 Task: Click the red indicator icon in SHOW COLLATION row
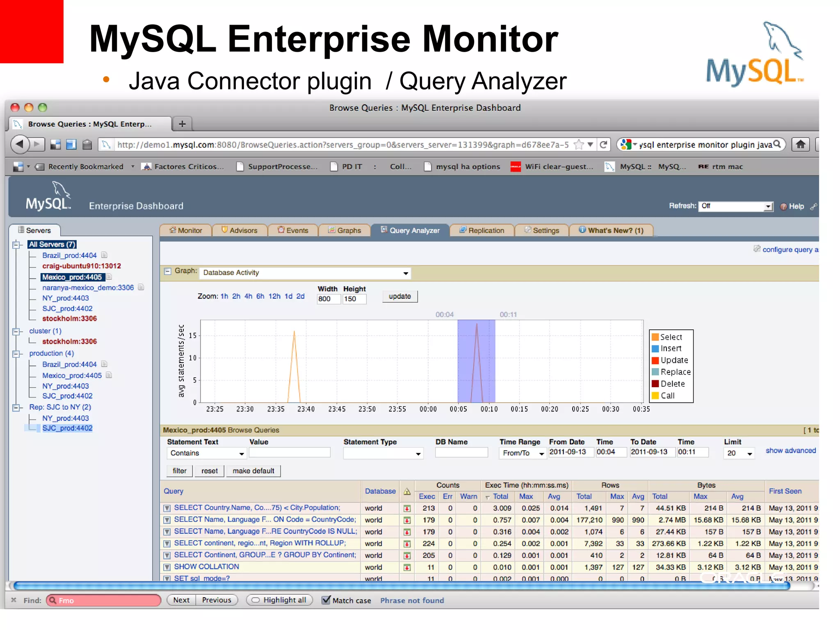[407, 568]
